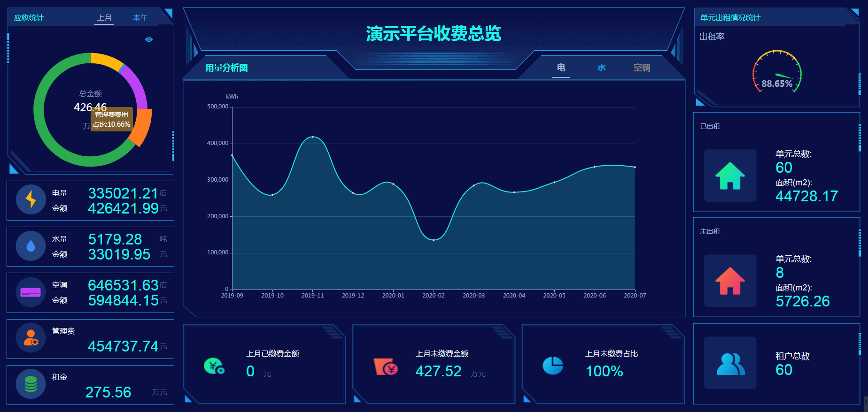The width and height of the screenshot is (868, 412).
Task: Click the 用量分析图 heading
Action: (x=226, y=68)
